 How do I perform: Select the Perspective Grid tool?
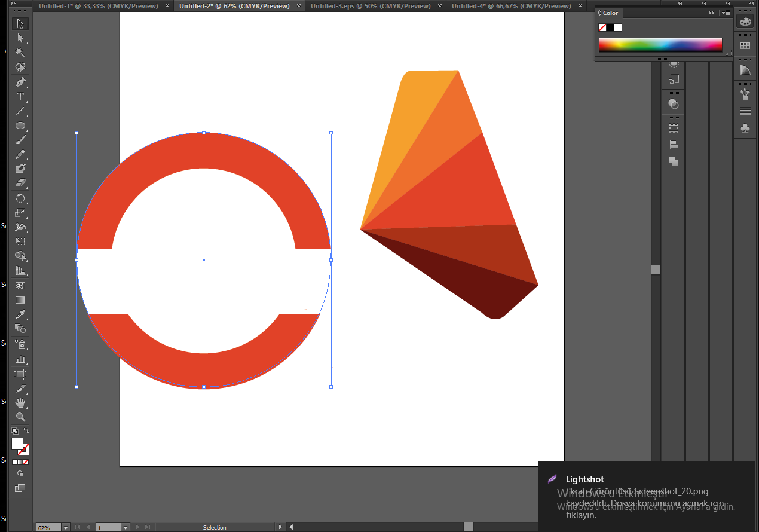tap(20, 271)
